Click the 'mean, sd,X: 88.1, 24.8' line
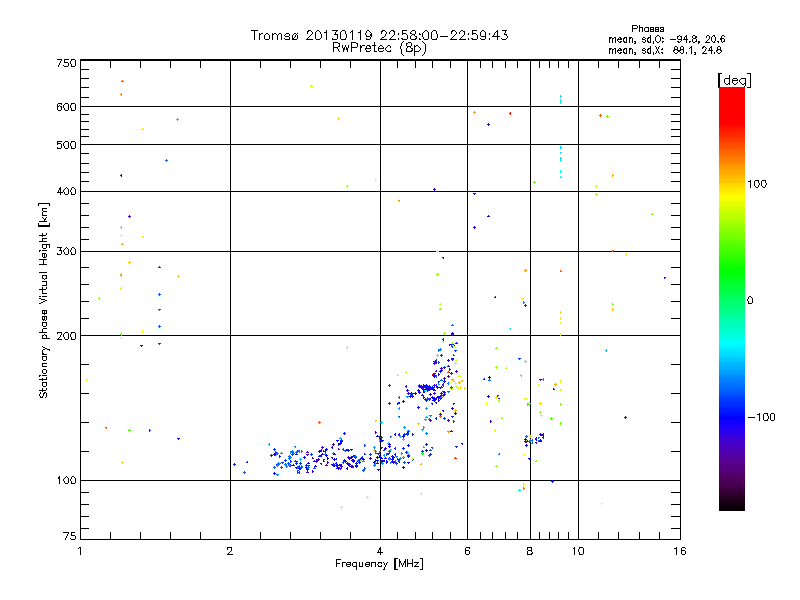 (665, 50)
